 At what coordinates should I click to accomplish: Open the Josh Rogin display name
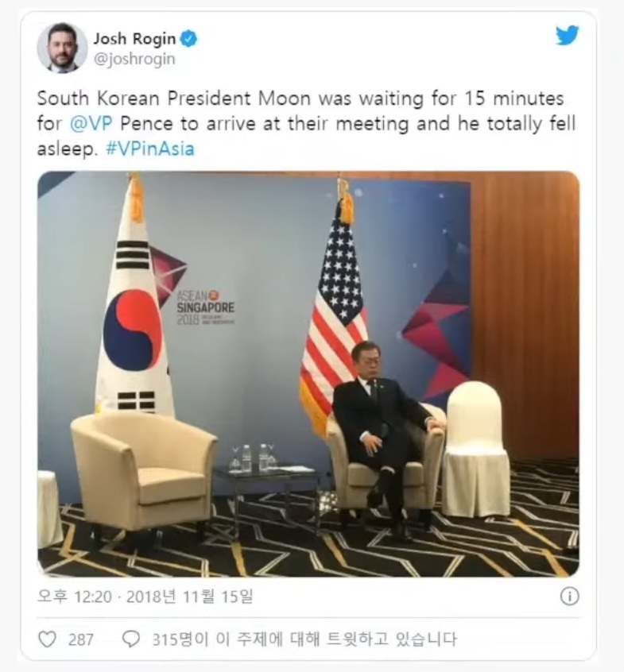click(134, 39)
